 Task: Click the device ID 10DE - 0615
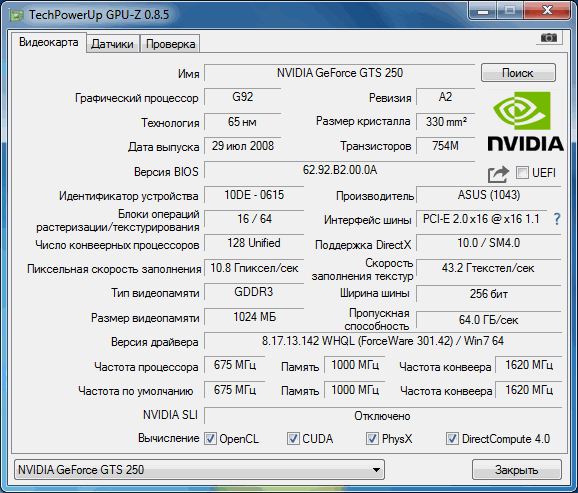(x=254, y=195)
